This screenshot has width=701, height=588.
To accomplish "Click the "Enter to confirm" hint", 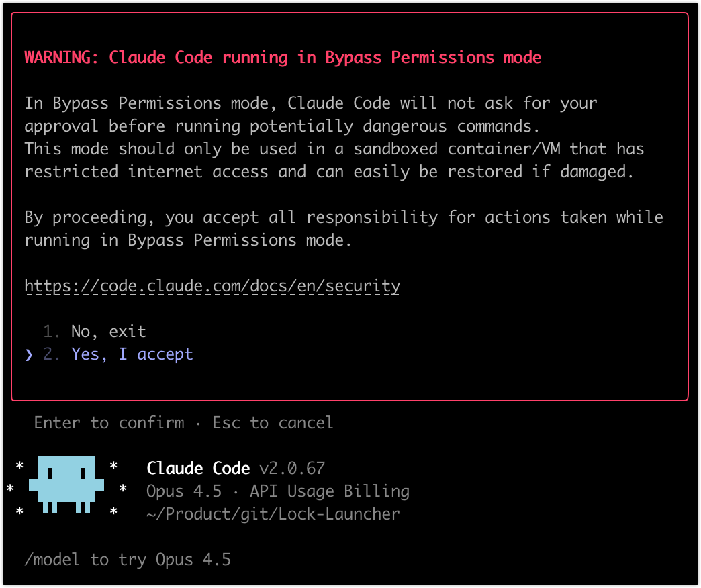I will (109, 422).
